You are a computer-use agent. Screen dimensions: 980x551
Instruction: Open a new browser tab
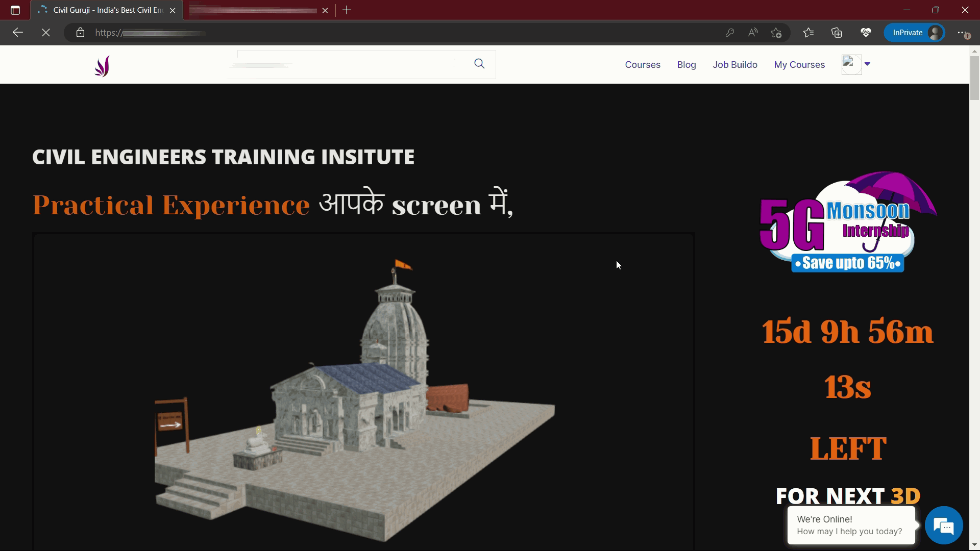(x=347, y=10)
